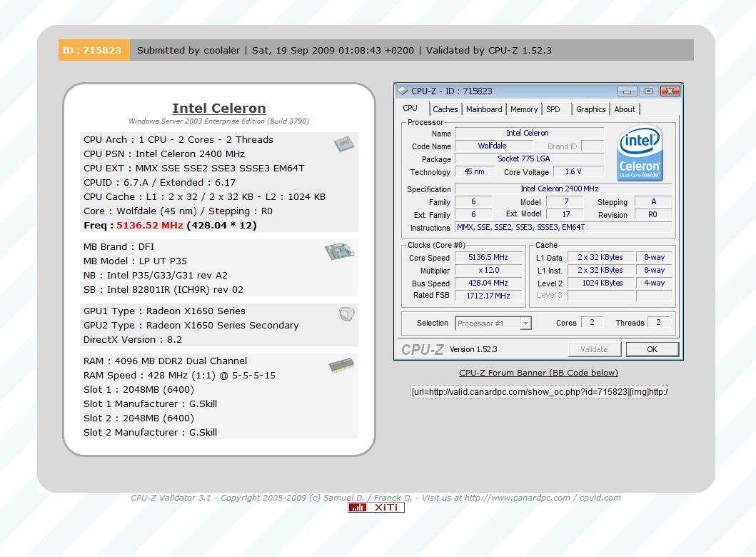Click the CPU-Z Validator copyright footer text
The image size is (756, 557).
pos(376,498)
